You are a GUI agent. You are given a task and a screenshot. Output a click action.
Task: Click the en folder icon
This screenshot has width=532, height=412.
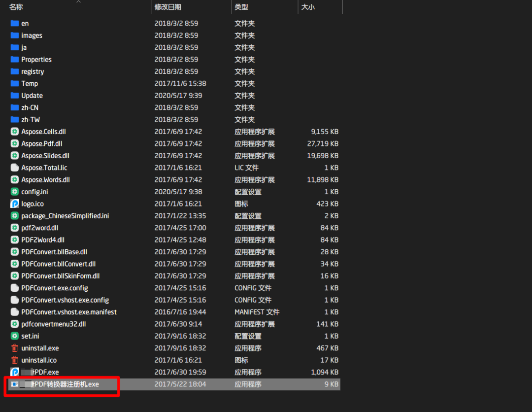15,24
